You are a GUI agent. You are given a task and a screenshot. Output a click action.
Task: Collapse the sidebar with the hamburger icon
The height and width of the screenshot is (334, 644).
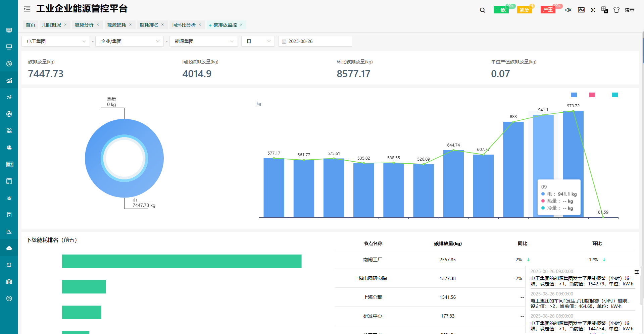pyautogui.click(x=27, y=9)
